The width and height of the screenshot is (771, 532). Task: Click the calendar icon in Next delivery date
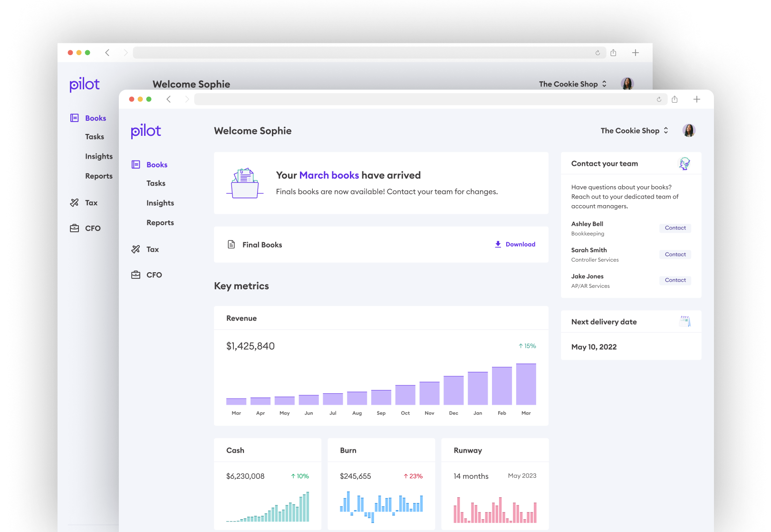tap(685, 322)
